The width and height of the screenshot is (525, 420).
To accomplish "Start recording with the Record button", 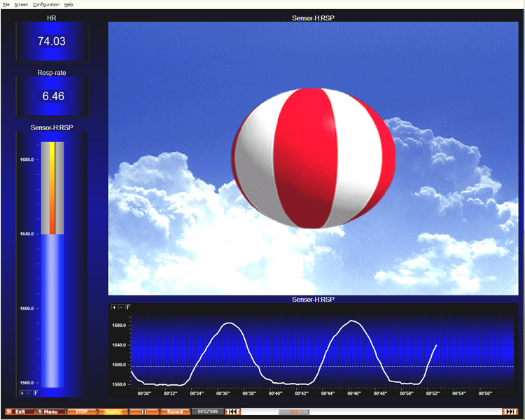I will (x=175, y=412).
